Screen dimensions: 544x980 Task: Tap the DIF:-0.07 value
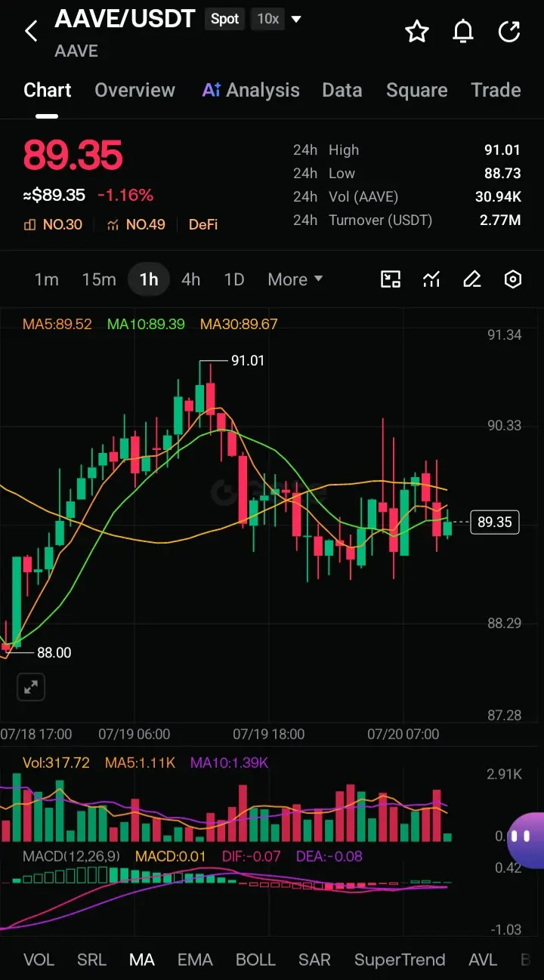[252, 856]
